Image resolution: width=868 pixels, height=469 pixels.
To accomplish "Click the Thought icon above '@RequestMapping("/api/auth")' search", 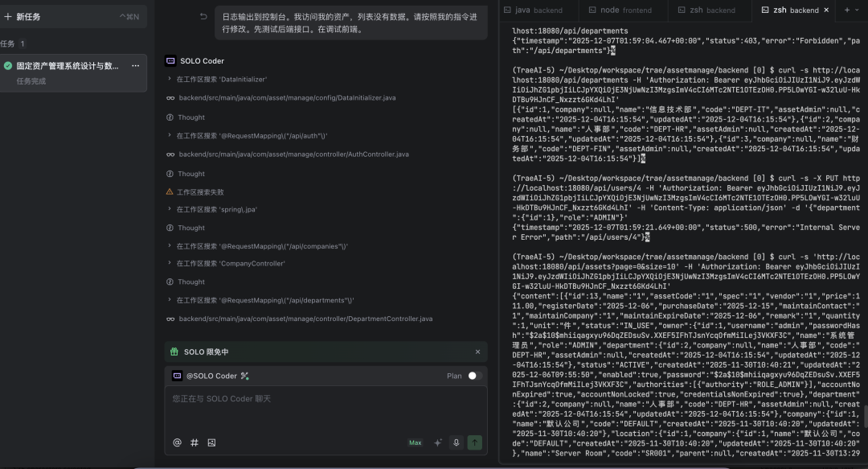I will point(170,117).
